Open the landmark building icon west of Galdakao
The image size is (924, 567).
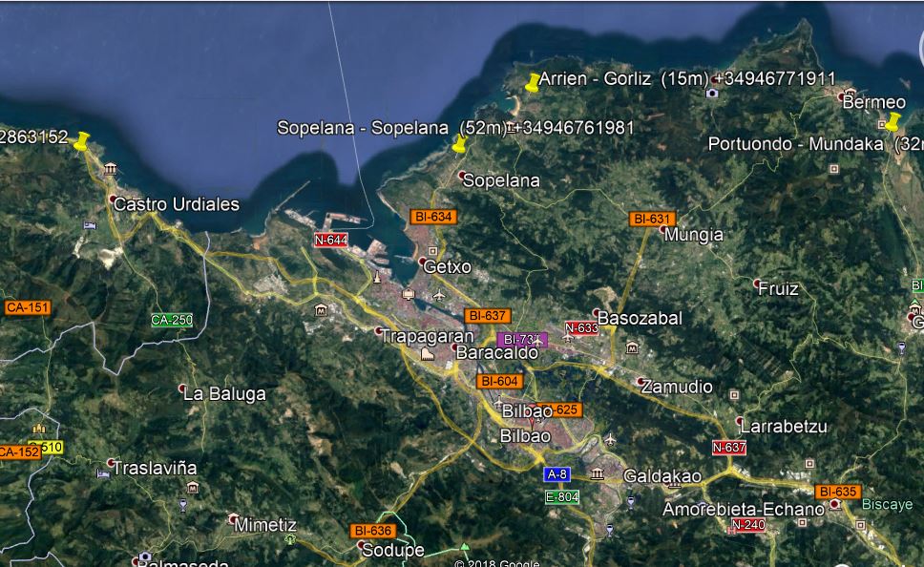tap(598, 473)
